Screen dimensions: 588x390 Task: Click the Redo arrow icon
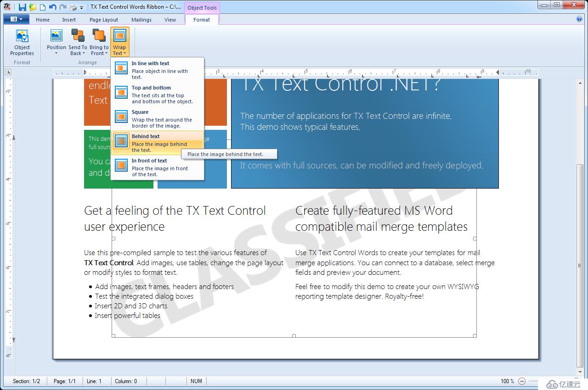63,7
